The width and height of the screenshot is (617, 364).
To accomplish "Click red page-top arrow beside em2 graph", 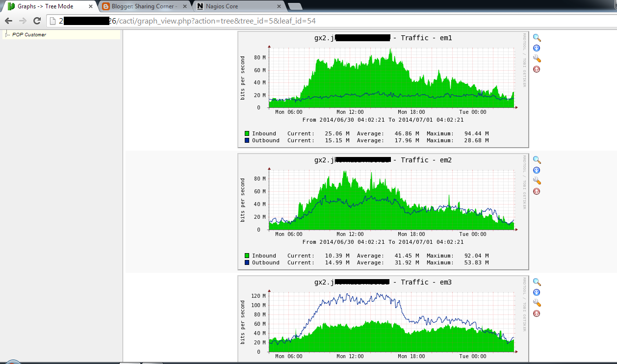I will [536, 191].
